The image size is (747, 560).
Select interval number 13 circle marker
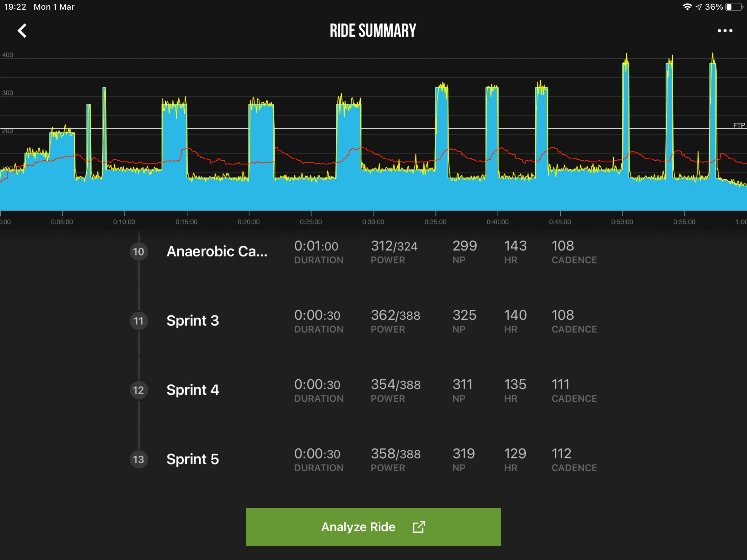[x=139, y=459]
